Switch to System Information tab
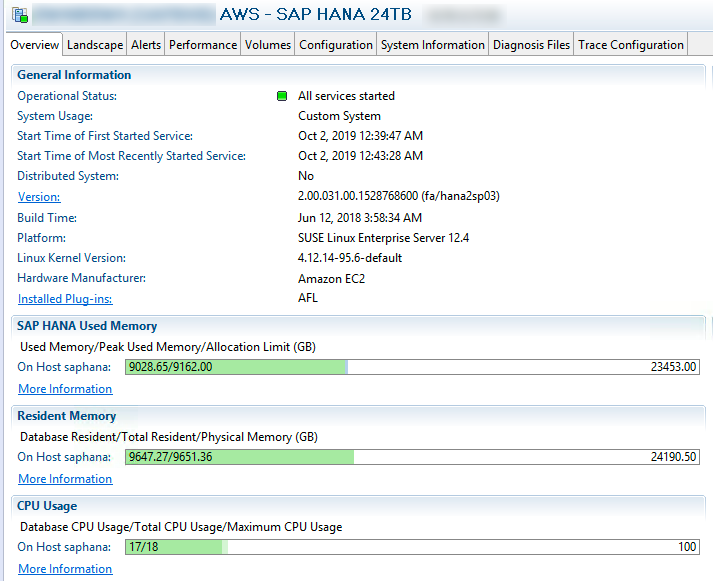713x581 pixels. click(432, 45)
